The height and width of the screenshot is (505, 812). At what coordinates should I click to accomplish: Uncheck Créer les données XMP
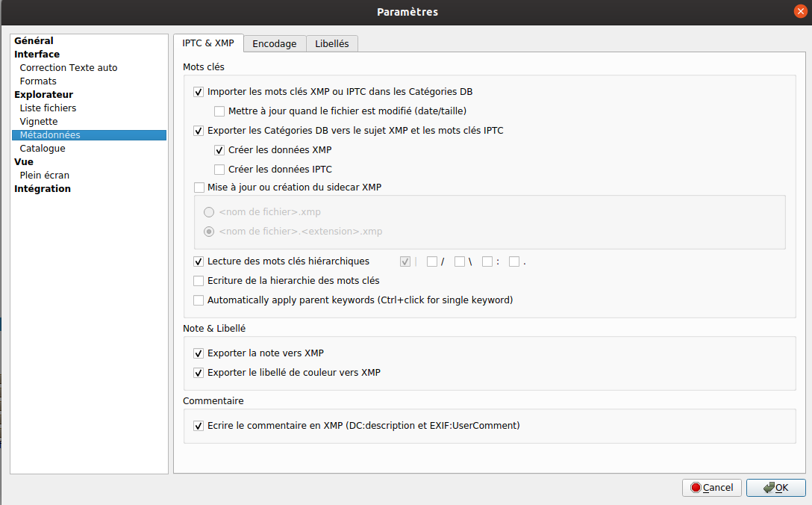[219, 150]
